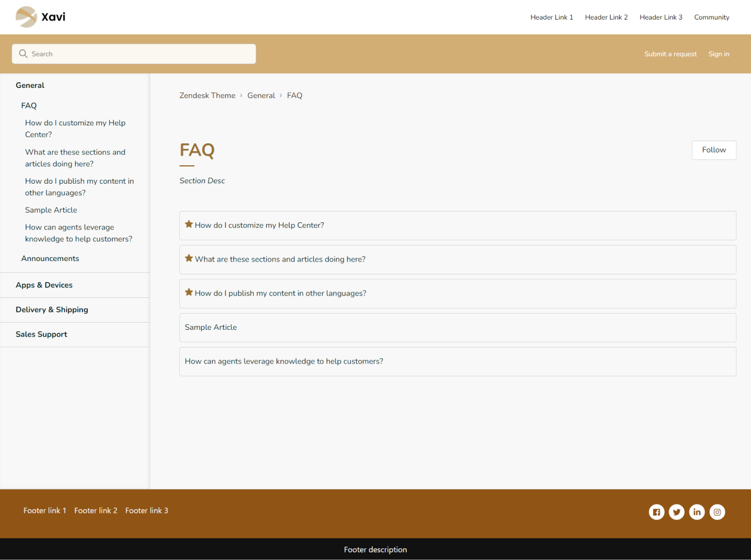This screenshot has width=751, height=560.
Task: Click Sign in link
Action: 718,54
